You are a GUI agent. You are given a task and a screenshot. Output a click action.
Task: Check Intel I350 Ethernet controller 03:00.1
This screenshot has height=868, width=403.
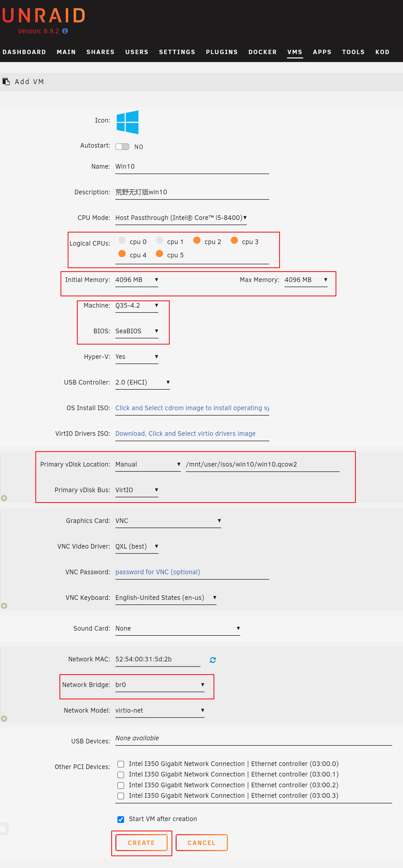pos(121,775)
